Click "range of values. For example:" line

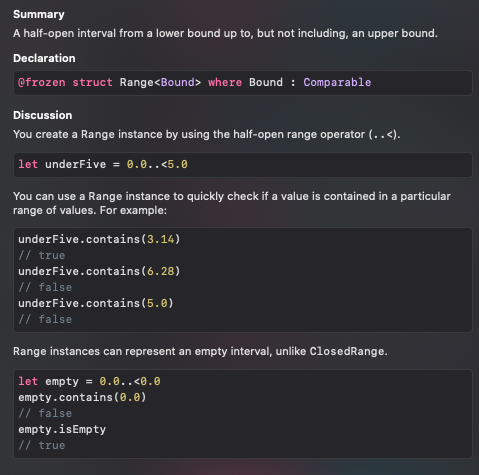pos(90,210)
